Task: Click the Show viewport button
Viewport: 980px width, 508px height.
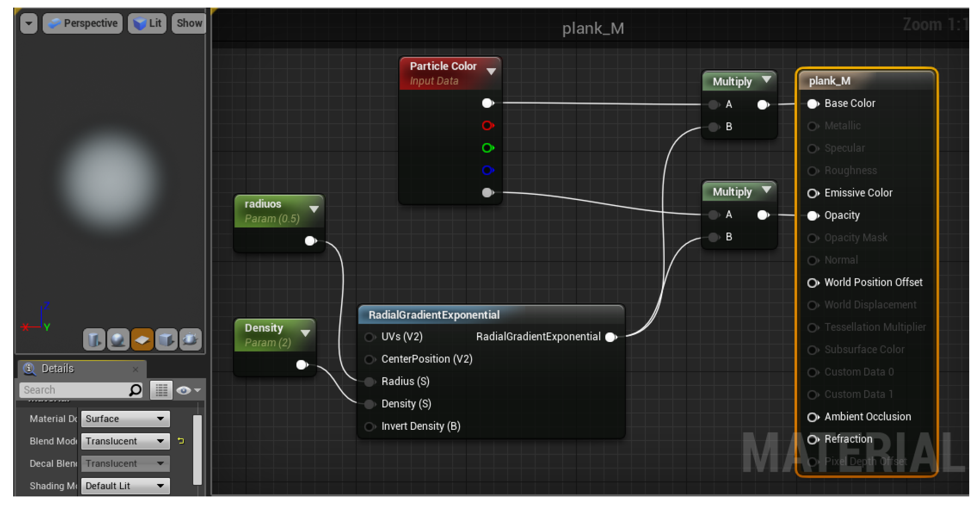Action: pyautogui.click(x=189, y=23)
